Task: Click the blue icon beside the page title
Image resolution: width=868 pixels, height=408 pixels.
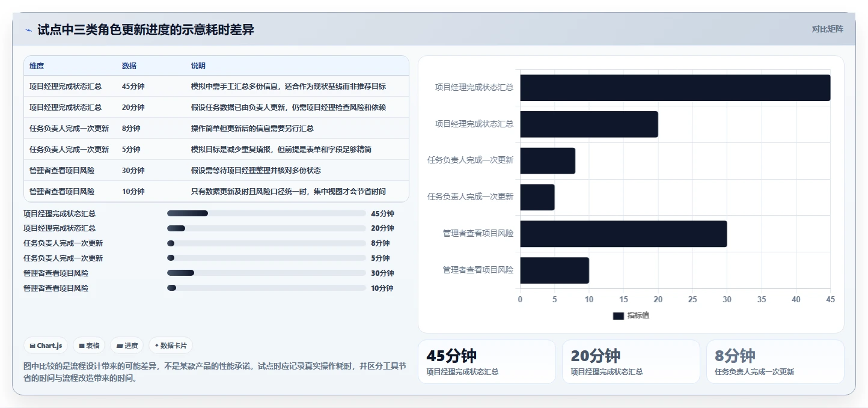Action: click(x=29, y=30)
